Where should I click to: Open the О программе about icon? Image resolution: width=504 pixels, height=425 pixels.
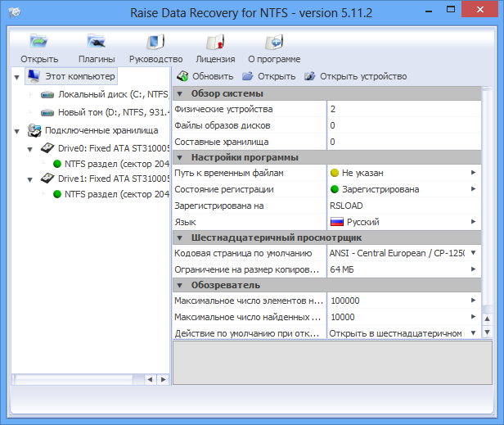(274, 42)
